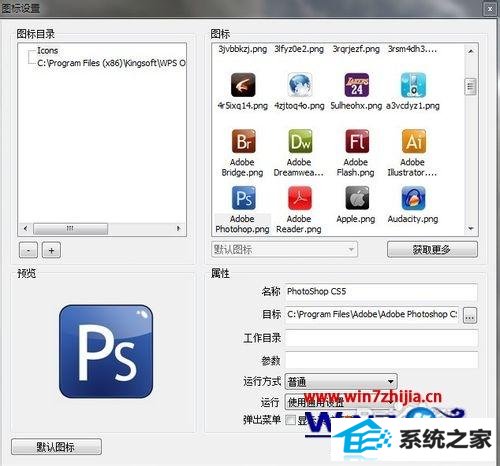
Task: Browse target with the ellipsis button
Action: (470, 315)
